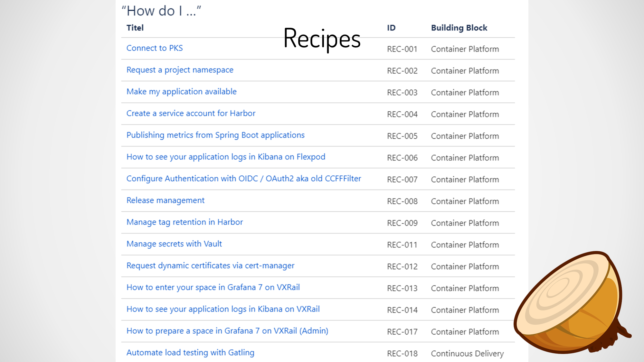Click the ID column header
Screen dimensions: 644x362
391,28
